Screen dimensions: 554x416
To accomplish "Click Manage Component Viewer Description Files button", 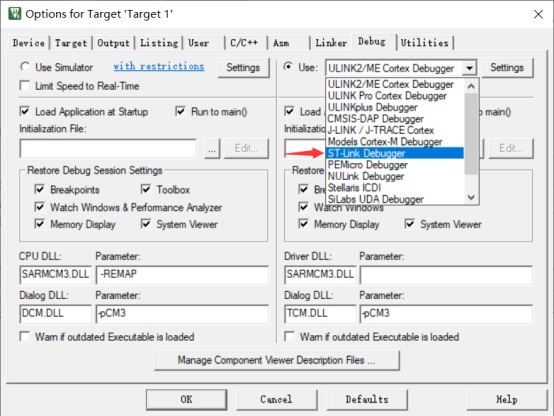I will point(277,360).
